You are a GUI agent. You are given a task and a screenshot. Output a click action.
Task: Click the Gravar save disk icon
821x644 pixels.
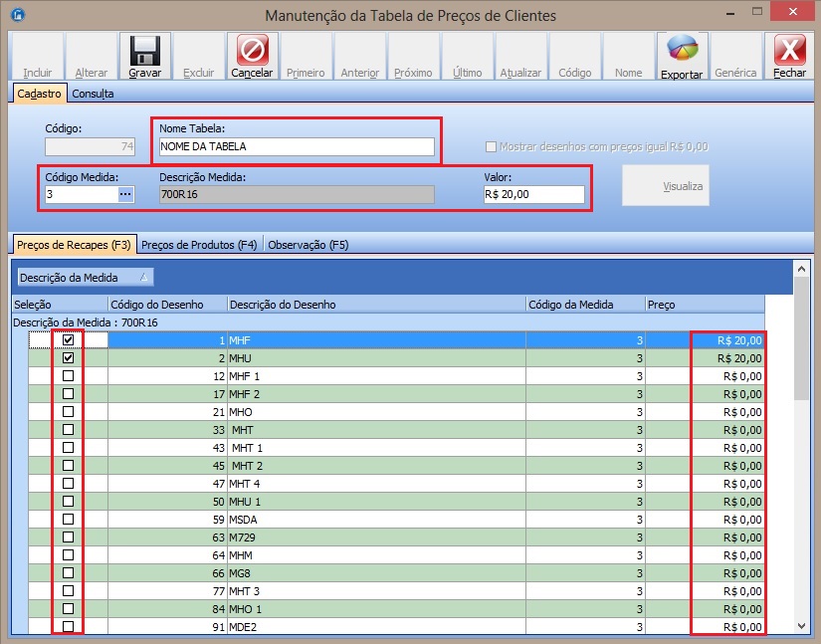pos(144,50)
